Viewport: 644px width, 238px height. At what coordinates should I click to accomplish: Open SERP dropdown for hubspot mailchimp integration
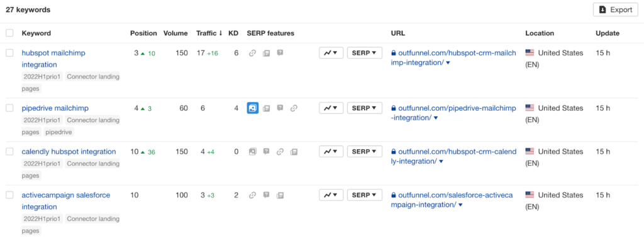click(x=365, y=53)
